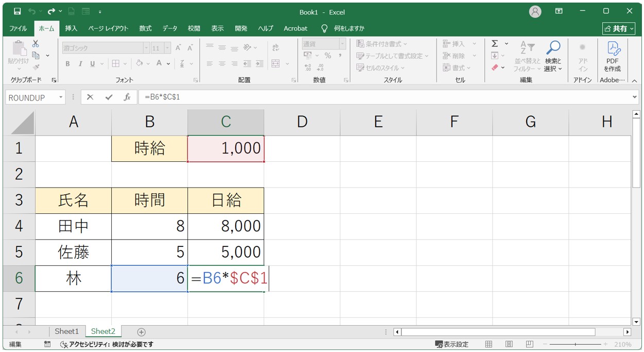This screenshot has width=644, height=352.
Task: Click the Page Layout view icon
Action: [x=509, y=344]
